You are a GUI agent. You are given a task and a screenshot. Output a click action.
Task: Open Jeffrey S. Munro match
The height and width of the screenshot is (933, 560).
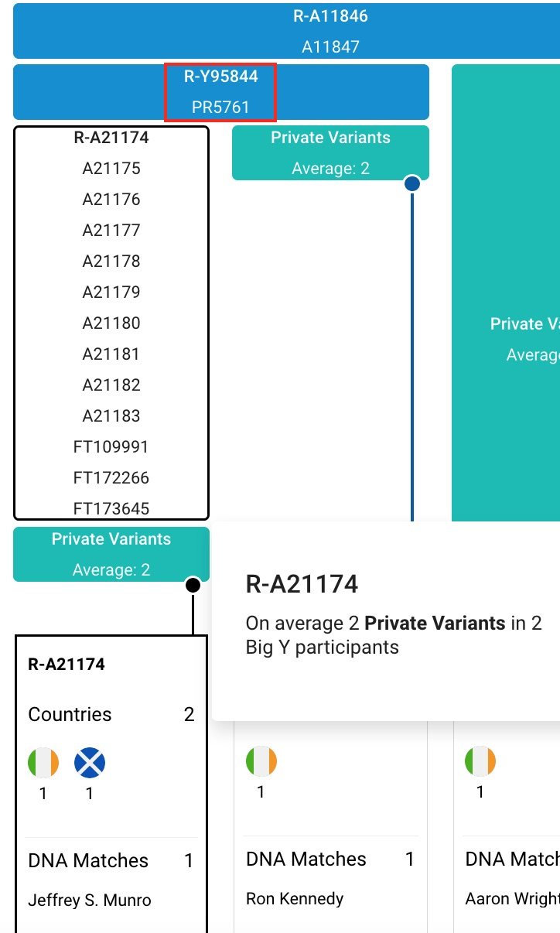[90, 901]
